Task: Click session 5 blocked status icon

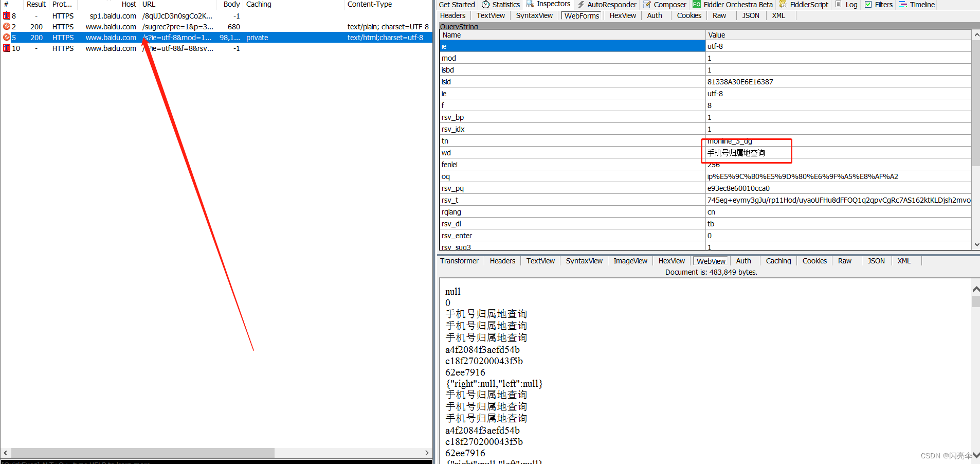Action: [7, 38]
